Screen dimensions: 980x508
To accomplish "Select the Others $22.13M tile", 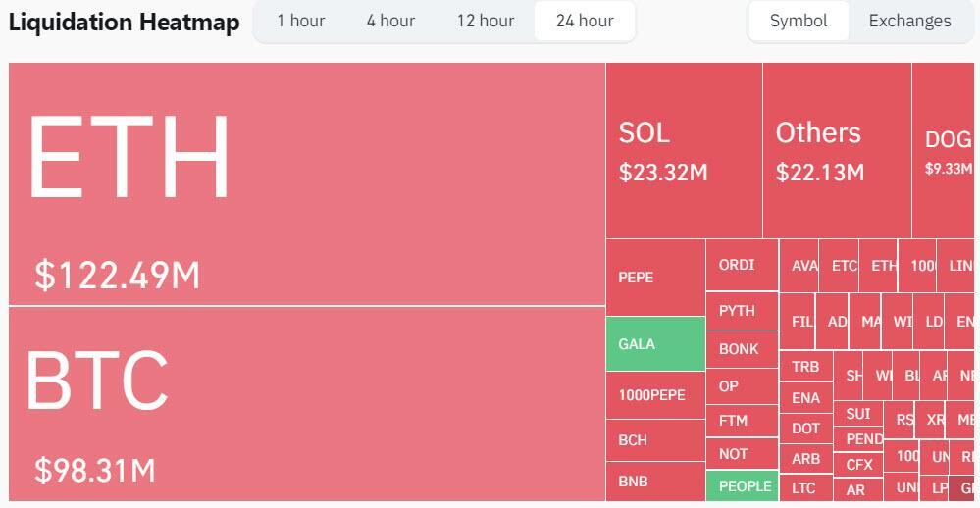I will [837, 150].
